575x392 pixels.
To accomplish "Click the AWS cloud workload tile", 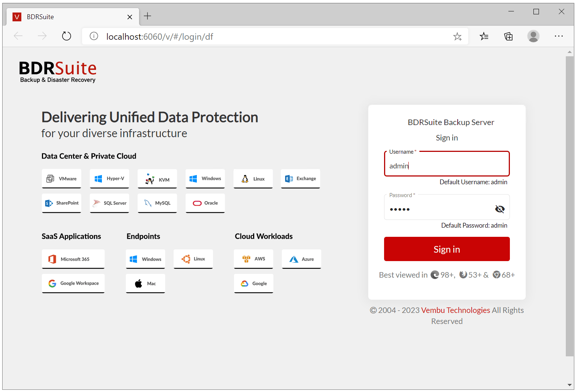I will [x=253, y=259].
